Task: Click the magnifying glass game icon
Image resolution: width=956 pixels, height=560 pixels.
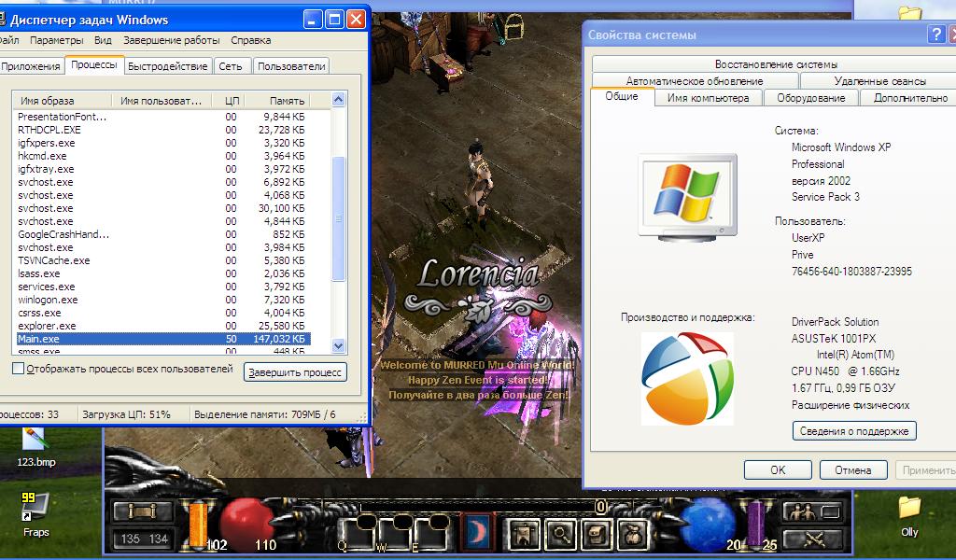Action: 559,534
